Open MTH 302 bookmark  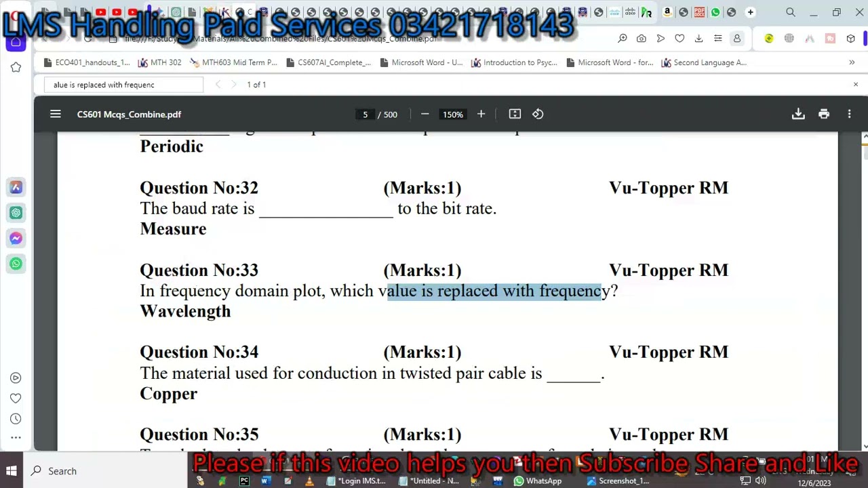point(159,62)
